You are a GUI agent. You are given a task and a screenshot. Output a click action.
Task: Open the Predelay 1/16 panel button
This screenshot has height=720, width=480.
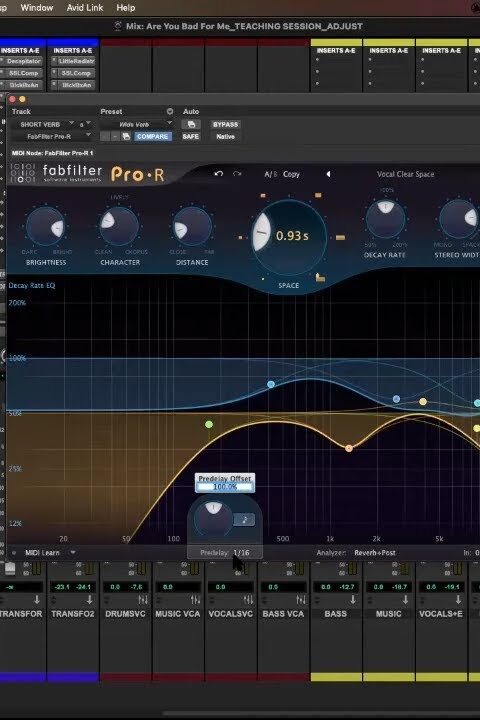coord(225,553)
